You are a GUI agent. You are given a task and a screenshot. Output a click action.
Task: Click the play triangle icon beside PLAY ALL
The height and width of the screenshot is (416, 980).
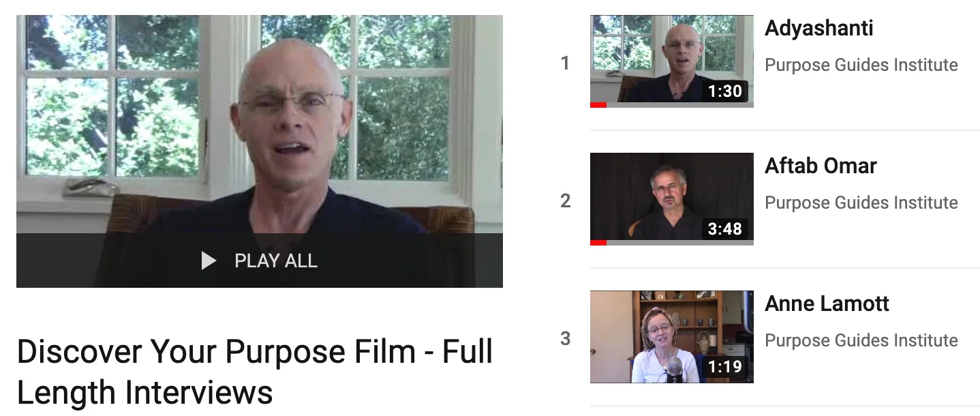pyautogui.click(x=209, y=261)
